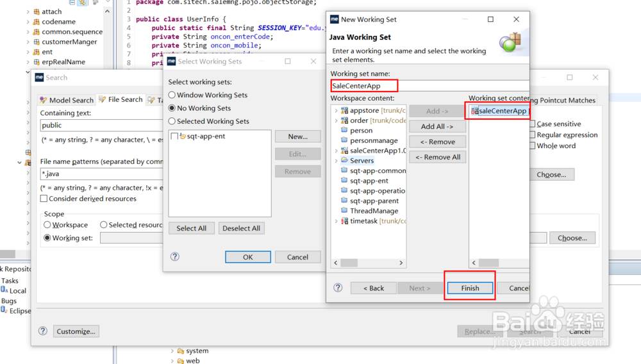Screen dimensions: 641x364
Task: Click ent package icon in explorer
Action: tap(37, 52)
